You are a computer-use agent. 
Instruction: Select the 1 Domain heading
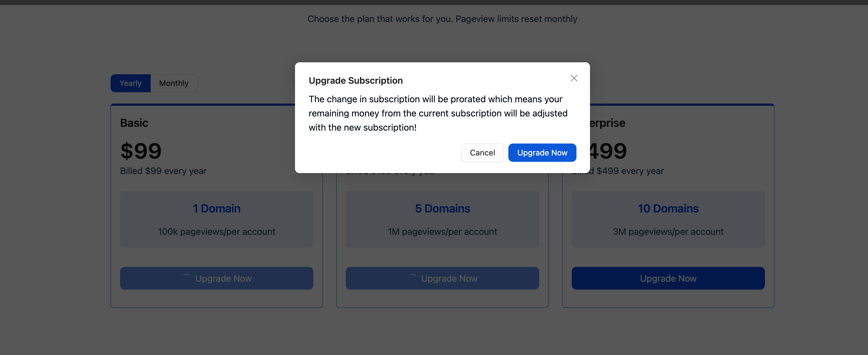coord(216,209)
